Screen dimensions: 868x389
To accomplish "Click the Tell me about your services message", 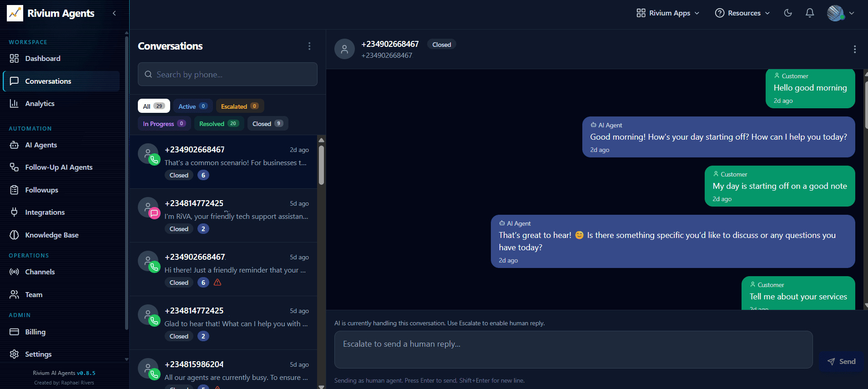I will [x=798, y=293].
